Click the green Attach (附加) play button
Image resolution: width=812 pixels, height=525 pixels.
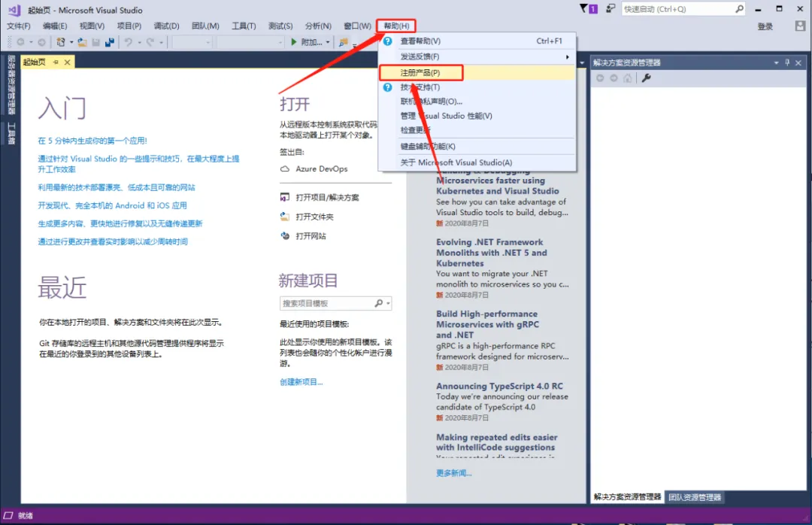(294, 42)
